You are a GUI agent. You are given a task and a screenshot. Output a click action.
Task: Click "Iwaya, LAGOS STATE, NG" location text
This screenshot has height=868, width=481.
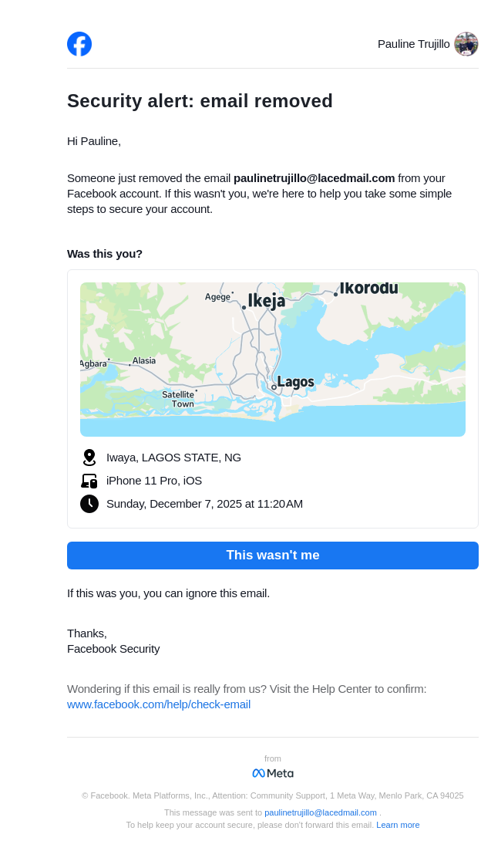pos(173,458)
